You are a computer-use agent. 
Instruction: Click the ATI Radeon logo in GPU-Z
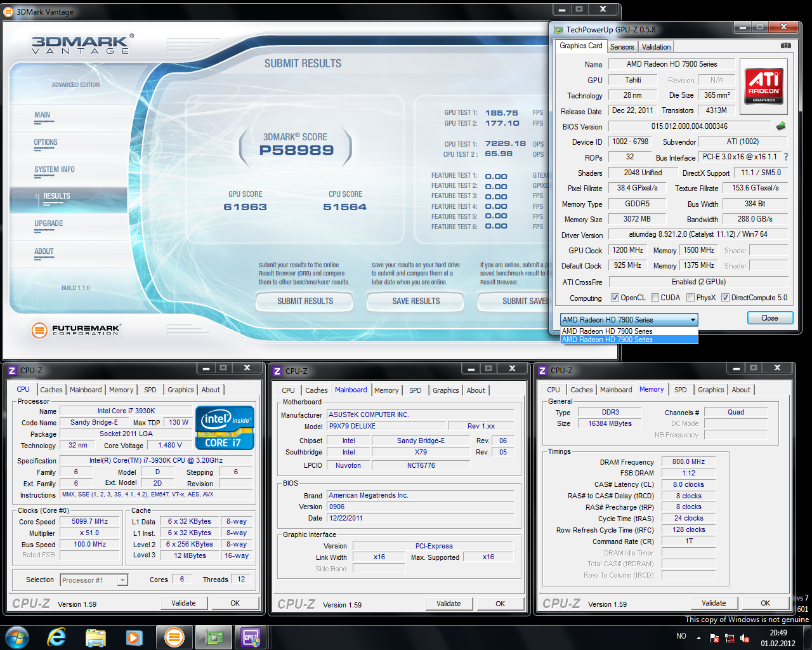[x=764, y=86]
